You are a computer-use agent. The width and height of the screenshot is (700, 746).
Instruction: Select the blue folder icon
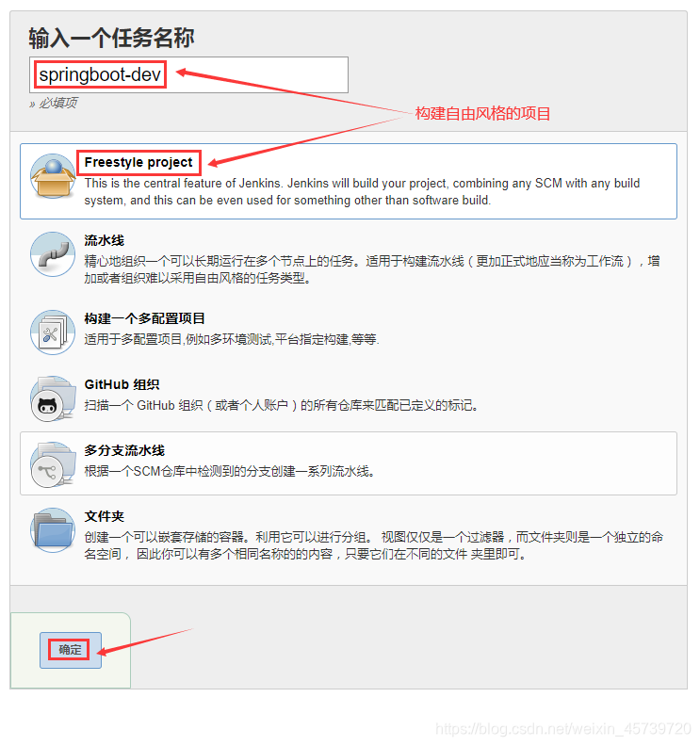(x=53, y=530)
